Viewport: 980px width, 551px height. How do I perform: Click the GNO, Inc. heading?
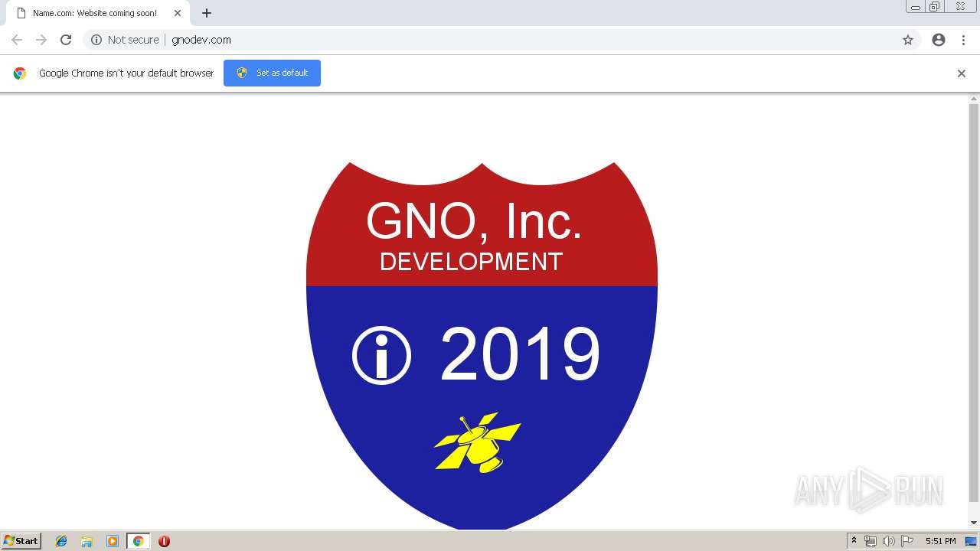pyautogui.click(x=474, y=221)
